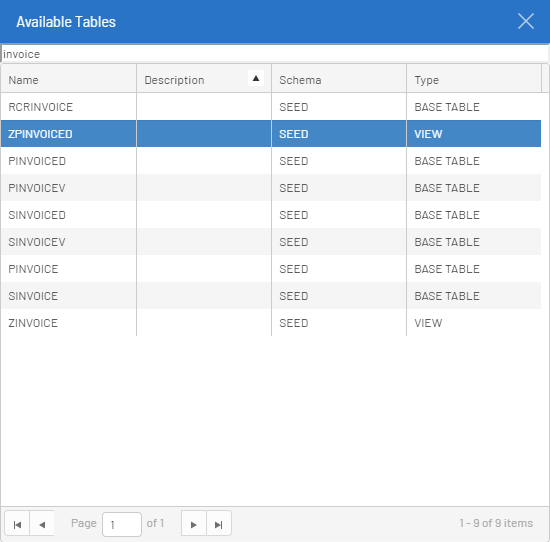Viewport: 550px width, 542px height.
Task: Go to previous page arrow
Action: (42, 524)
